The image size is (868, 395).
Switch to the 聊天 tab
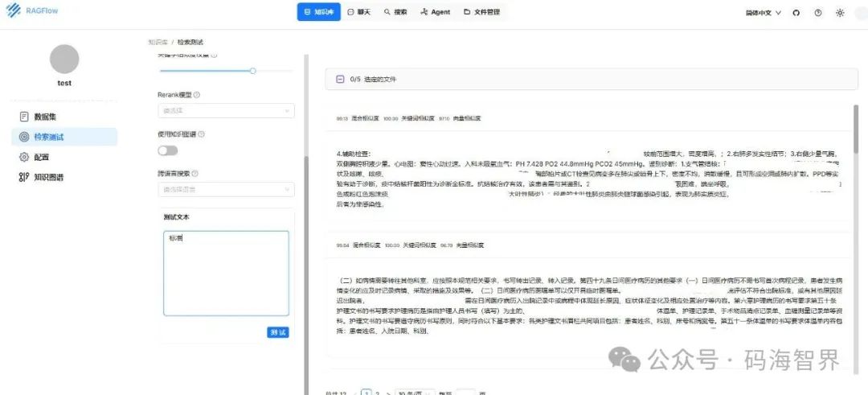[358, 11]
